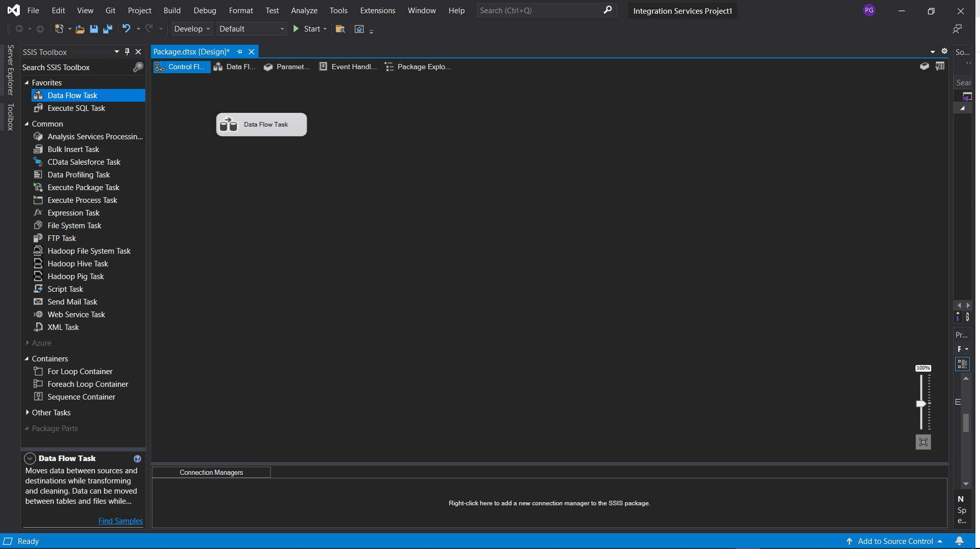This screenshot has width=980, height=549.
Task: Click the Variables icon at the top right of the designer
Action: coord(940,67)
